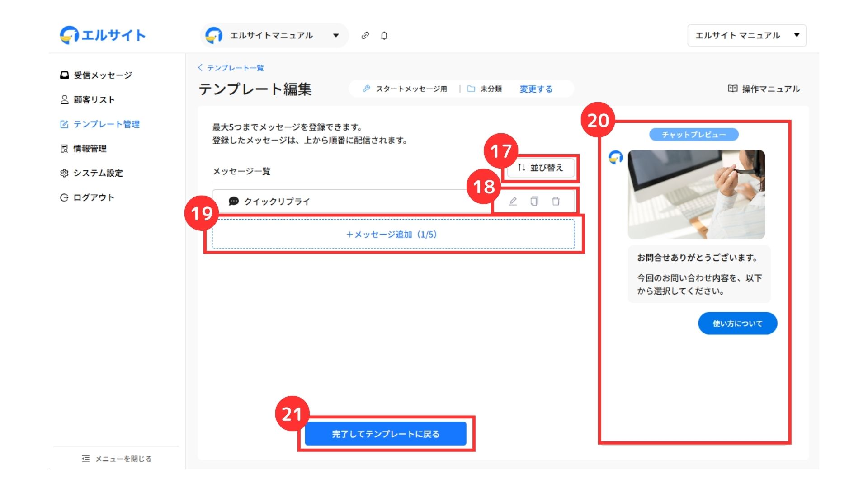868x488 pixels.
Task: Click the 並び替え sort button
Action: [x=540, y=168]
